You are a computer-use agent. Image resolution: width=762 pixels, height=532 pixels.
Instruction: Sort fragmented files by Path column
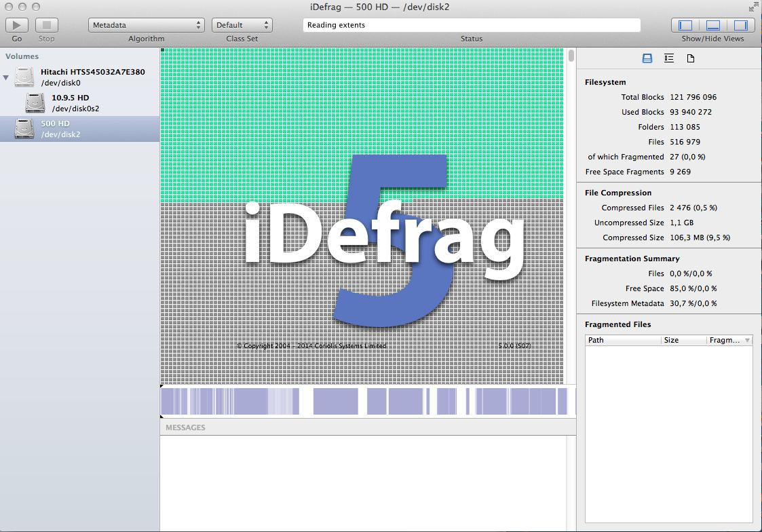pos(622,340)
